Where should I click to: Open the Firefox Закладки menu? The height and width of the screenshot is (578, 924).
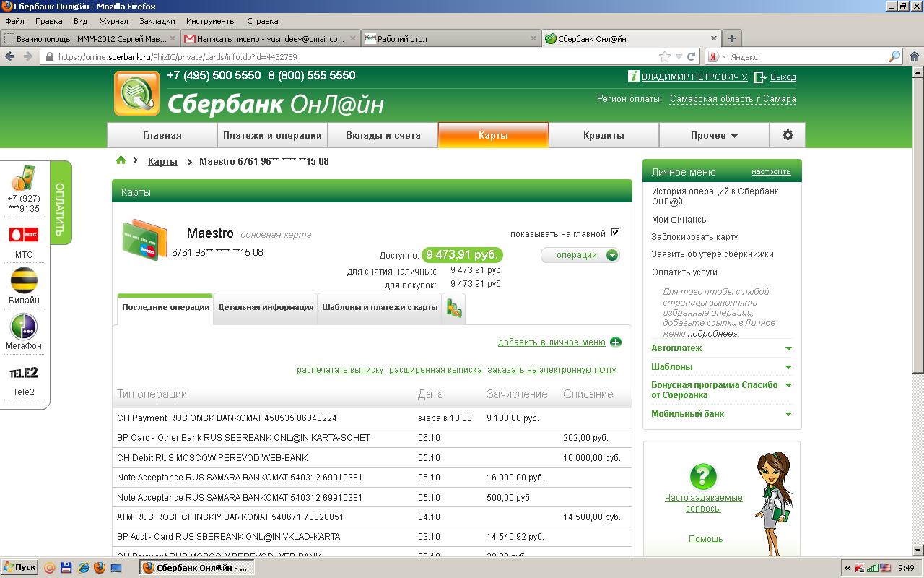[x=157, y=21]
